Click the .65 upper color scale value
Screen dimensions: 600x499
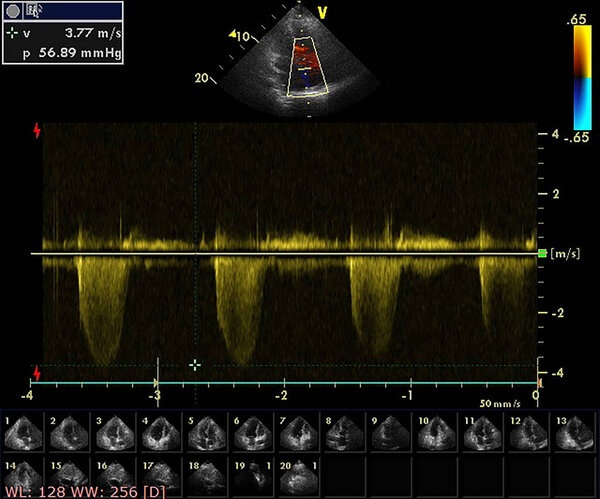576,19
